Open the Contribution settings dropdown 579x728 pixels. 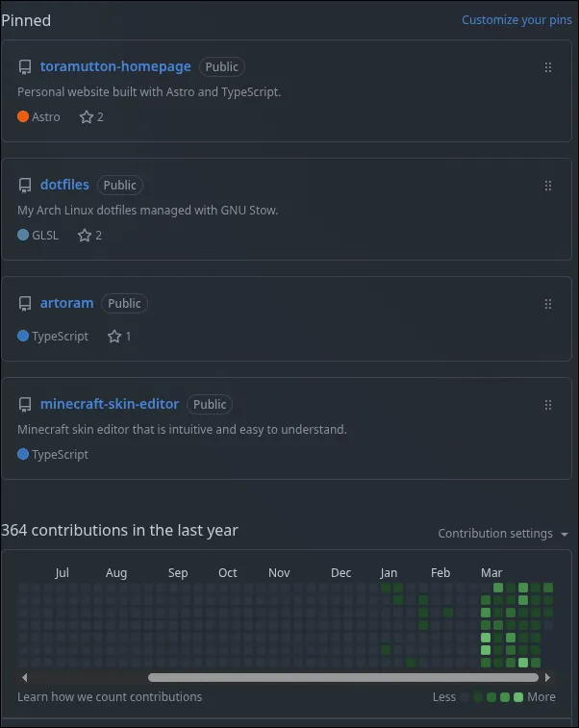tap(503, 534)
